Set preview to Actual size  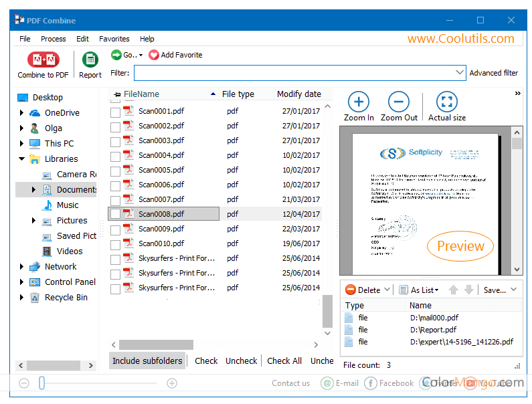[x=447, y=102]
